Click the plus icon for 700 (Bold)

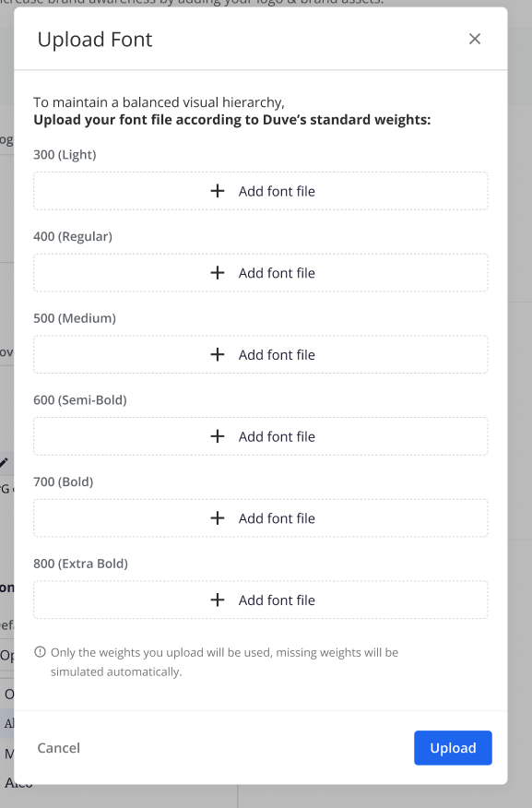point(218,517)
